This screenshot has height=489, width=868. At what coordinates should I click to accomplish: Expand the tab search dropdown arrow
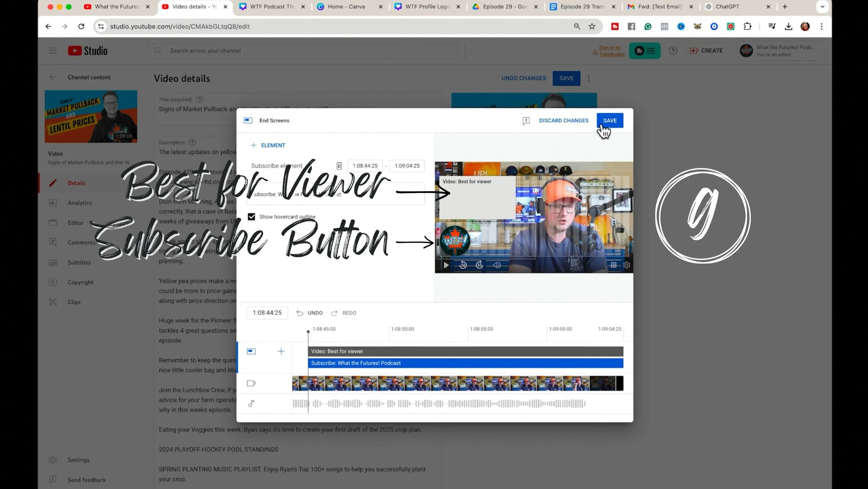click(822, 7)
